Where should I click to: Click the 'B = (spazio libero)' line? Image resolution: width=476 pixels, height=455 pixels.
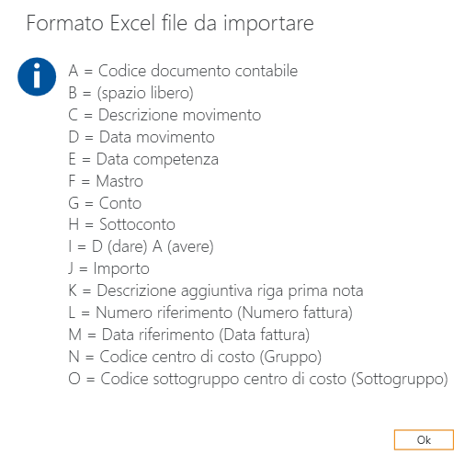pyautogui.click(x=131, y=93)
